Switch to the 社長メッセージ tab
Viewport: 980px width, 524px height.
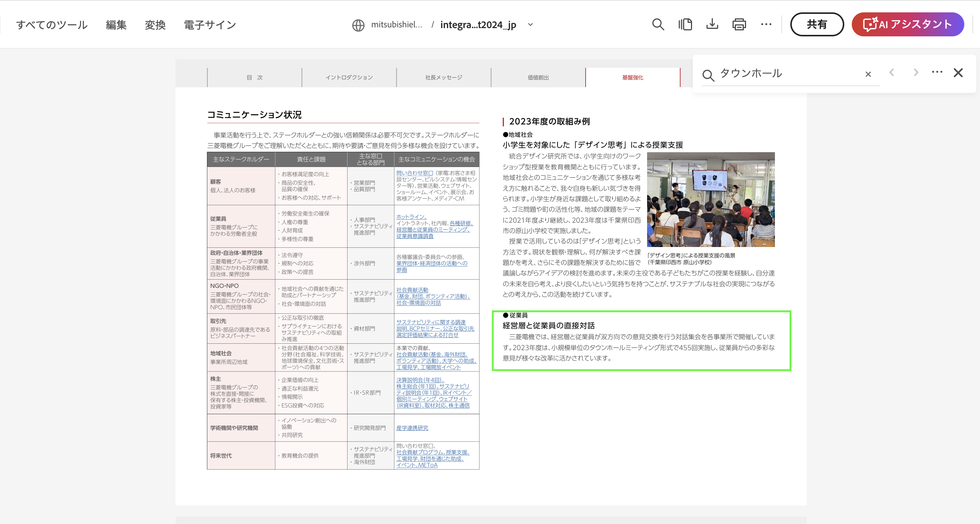(x=444, y=78)
